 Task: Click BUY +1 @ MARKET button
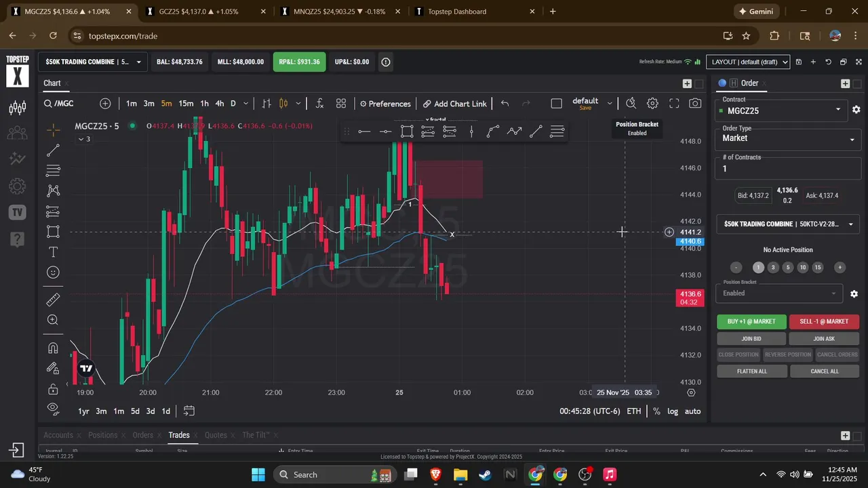click(x=751, y=322)
